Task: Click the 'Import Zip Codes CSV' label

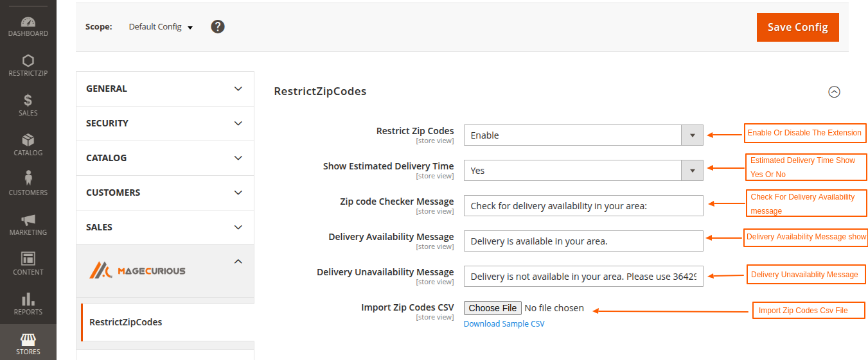Action: coord(407,307)
